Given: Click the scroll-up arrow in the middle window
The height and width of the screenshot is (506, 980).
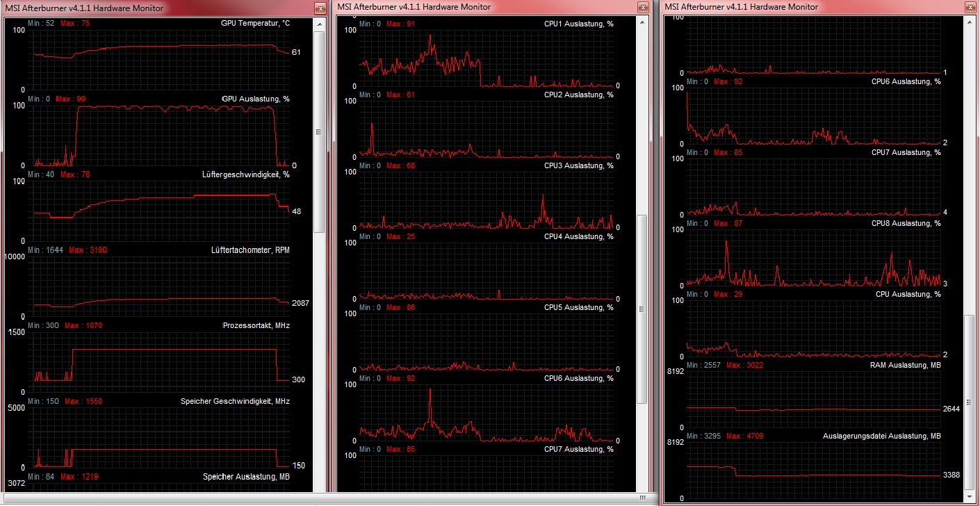Looking at the screenshot, I should 643,24.
